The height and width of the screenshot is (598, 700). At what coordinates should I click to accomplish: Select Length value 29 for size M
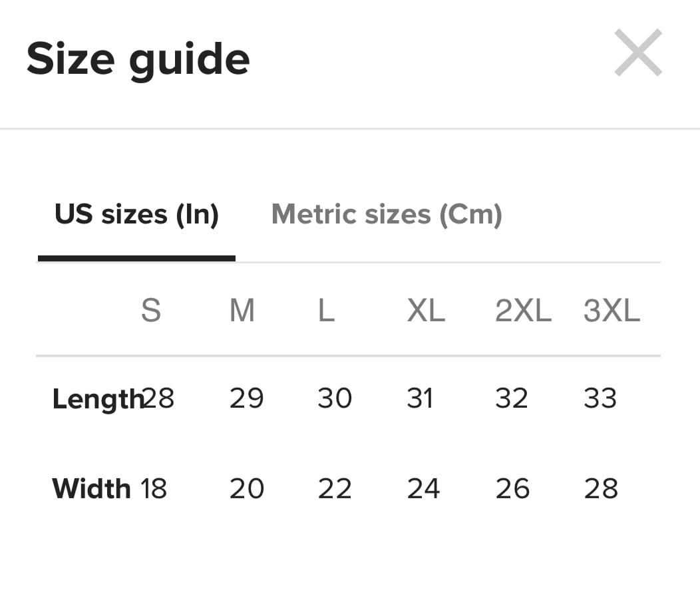[246, 398]
